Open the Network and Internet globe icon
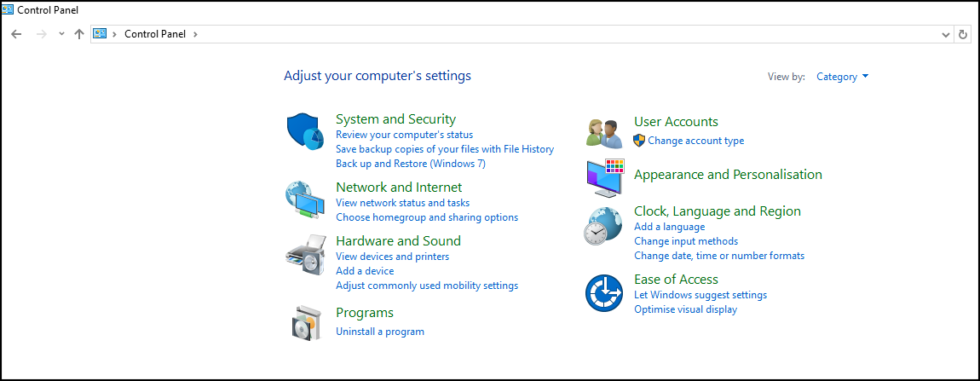Image resolution: width=980 pixels, height=381 pixels. [x=305, y=199]
